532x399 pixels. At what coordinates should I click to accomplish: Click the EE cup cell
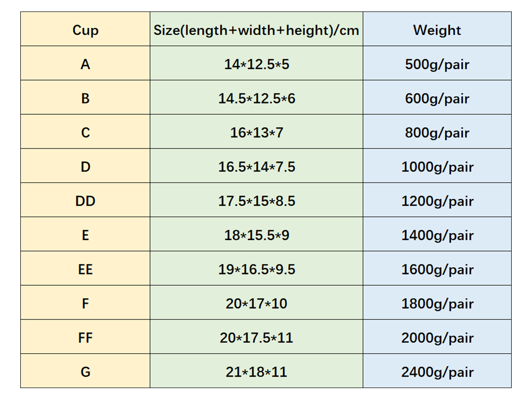click(85, 269)
